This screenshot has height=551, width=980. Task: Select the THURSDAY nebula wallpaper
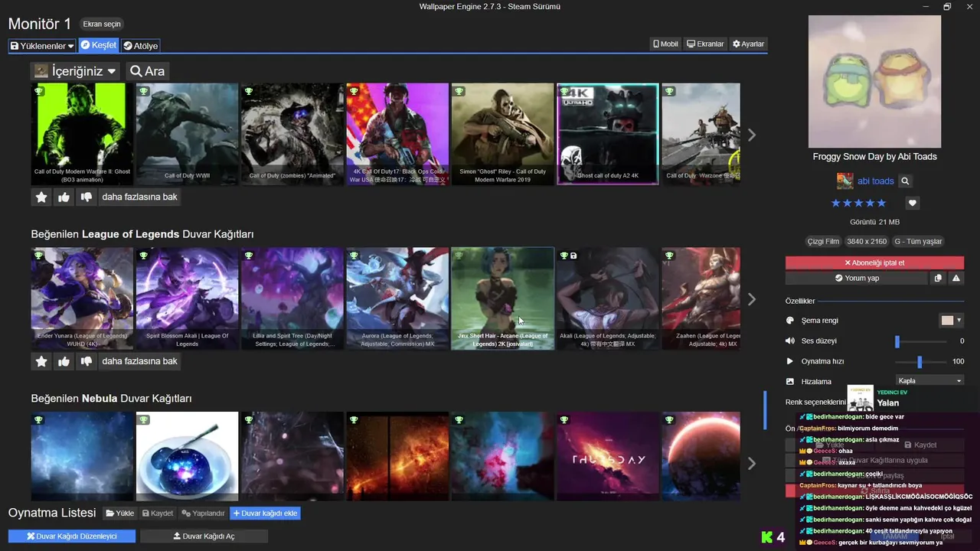(607, 457)
